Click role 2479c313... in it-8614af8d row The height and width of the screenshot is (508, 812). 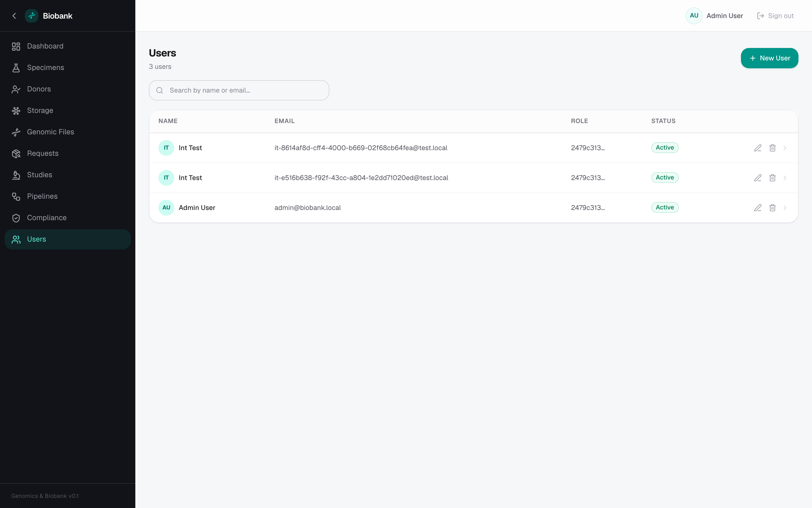(588, 148)
